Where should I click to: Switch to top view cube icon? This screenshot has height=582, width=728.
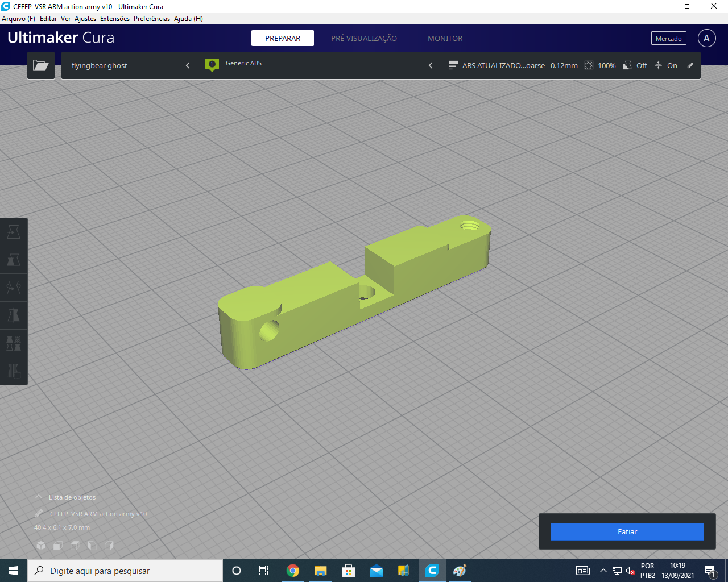tap(75, 546)
